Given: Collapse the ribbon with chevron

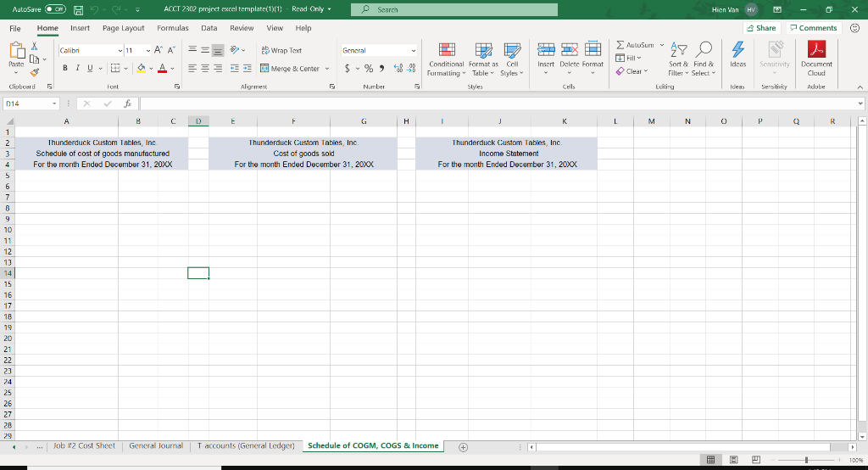Looking at the screenshot, I should tap(860, 87).
